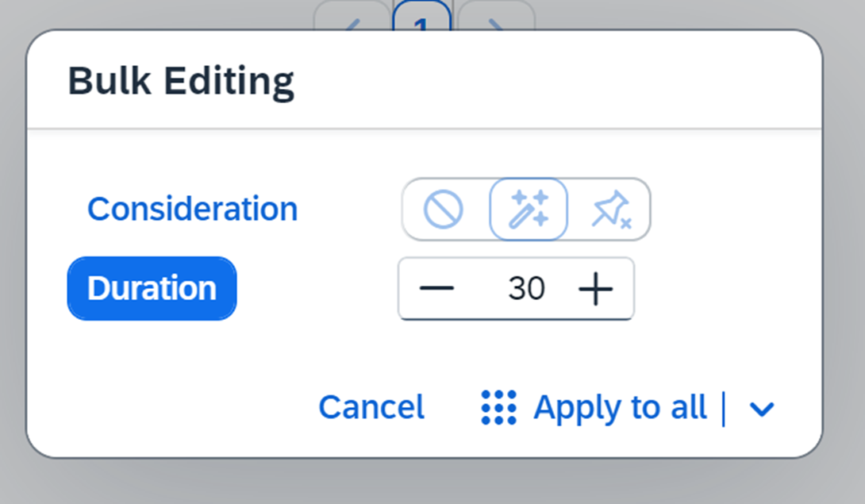Decrease duration with the minus icon
The width and height of the screenshot is (865, 504).
coord(436,288)
